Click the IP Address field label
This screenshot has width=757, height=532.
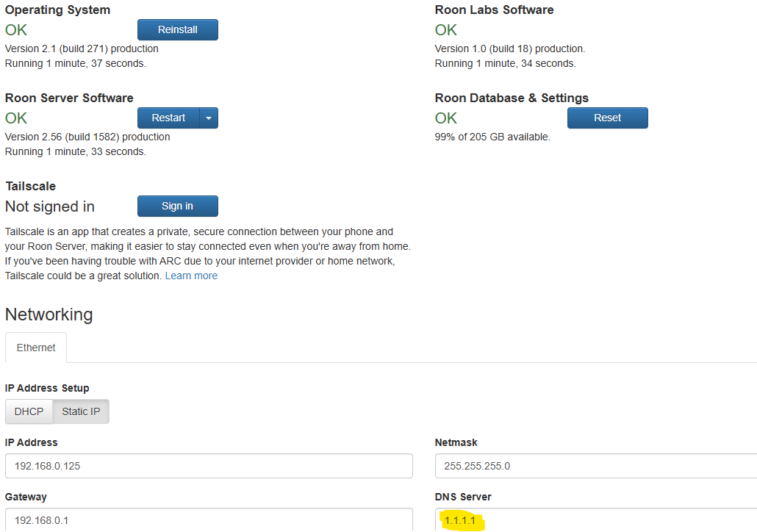32,442
